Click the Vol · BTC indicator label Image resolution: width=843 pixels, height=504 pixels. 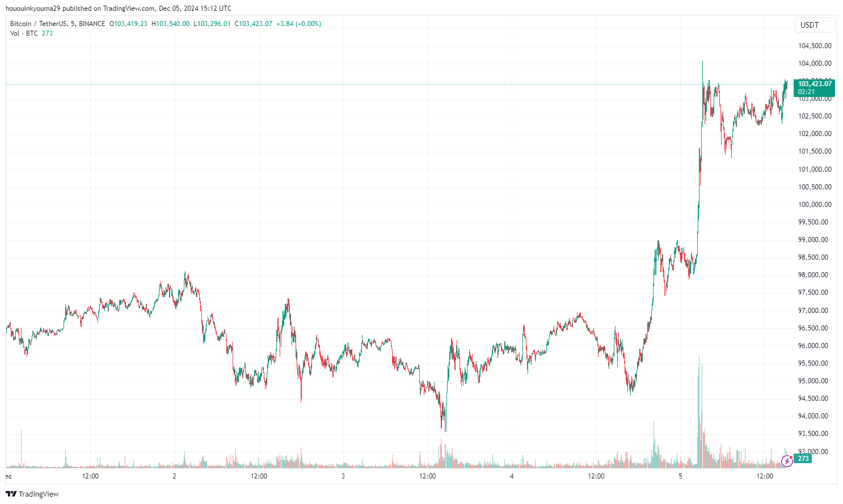(x=24, y=33)
